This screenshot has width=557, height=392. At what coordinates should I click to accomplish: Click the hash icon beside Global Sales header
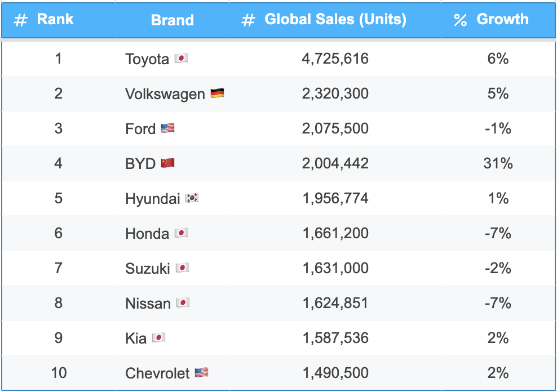tap(248, 20)
